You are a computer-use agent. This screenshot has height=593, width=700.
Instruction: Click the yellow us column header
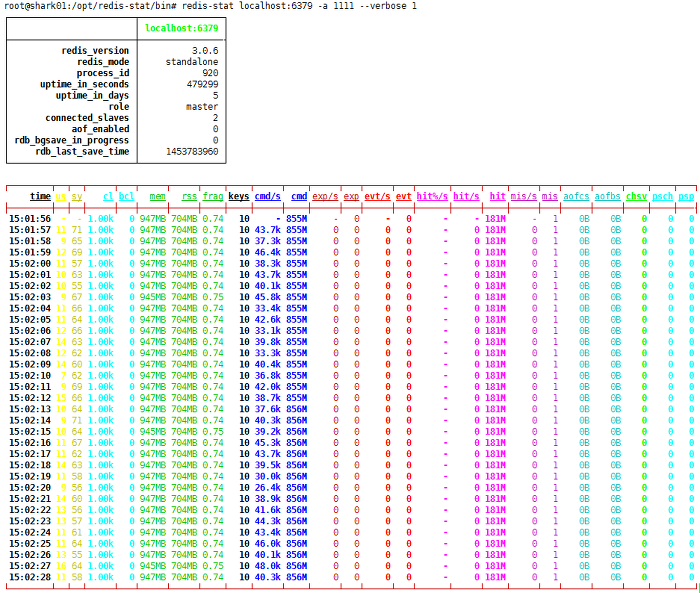point(61,196)
